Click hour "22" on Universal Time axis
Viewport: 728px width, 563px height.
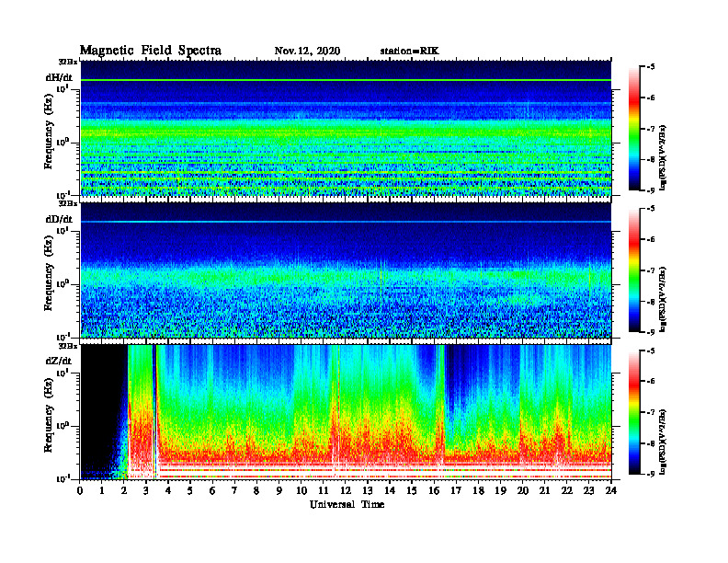tap(567, 491)
